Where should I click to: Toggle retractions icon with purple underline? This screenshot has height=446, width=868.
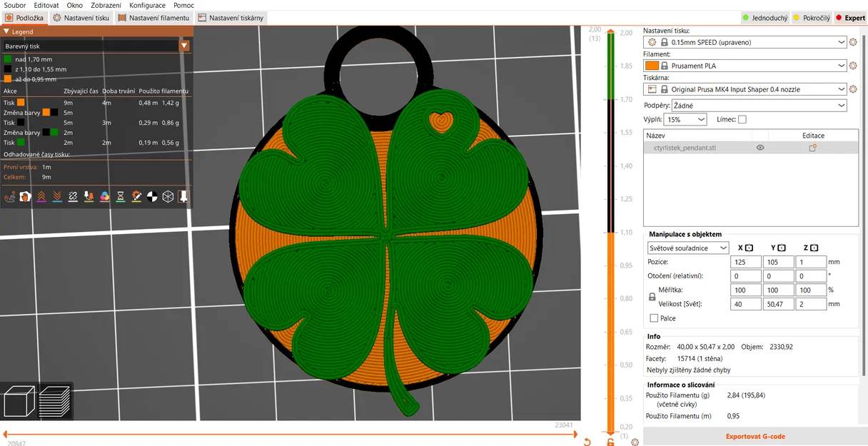[41, 196]
